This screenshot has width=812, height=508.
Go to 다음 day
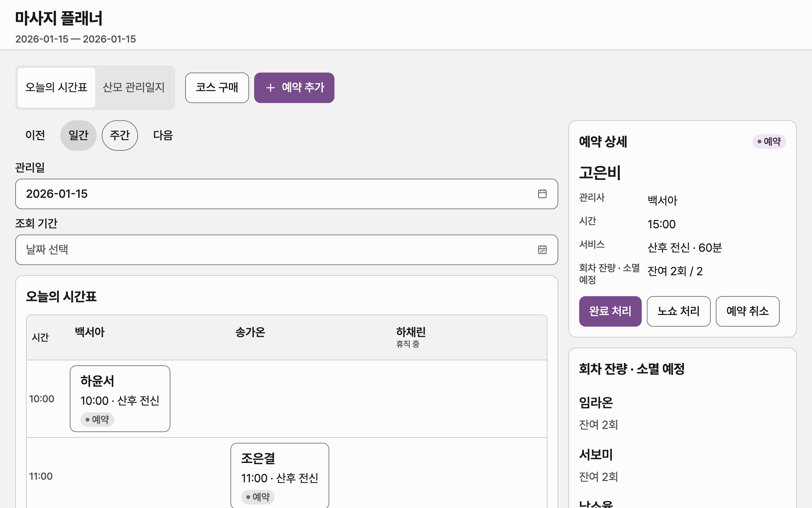(x=163, y=135)
